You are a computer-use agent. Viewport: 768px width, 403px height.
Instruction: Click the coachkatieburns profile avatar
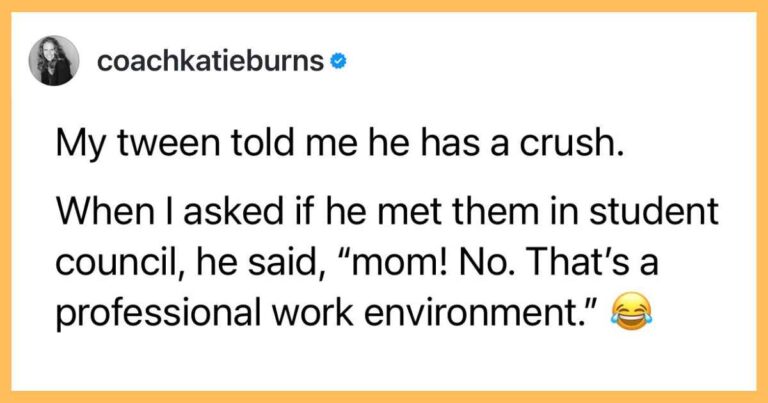(x=59, y=62)
